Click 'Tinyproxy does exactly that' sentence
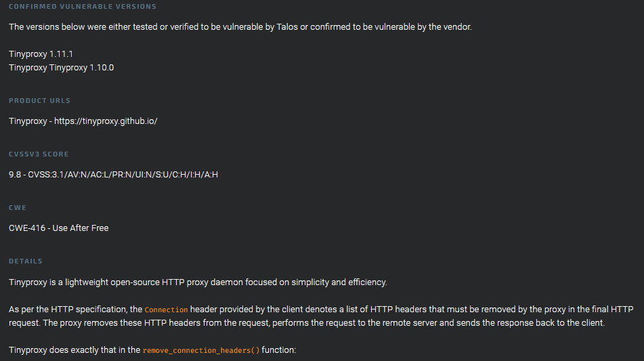The width and height of the screenshot is (644, 361). point(152,350)
